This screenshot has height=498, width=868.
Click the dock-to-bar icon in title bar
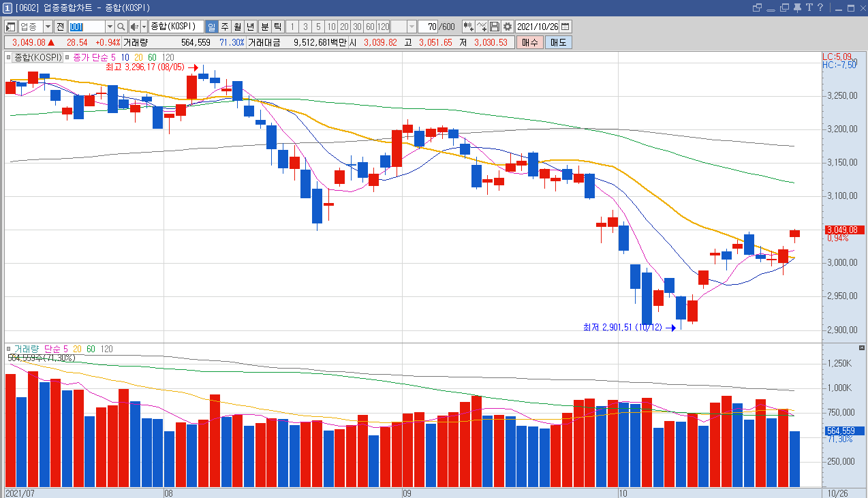[771, 9]
